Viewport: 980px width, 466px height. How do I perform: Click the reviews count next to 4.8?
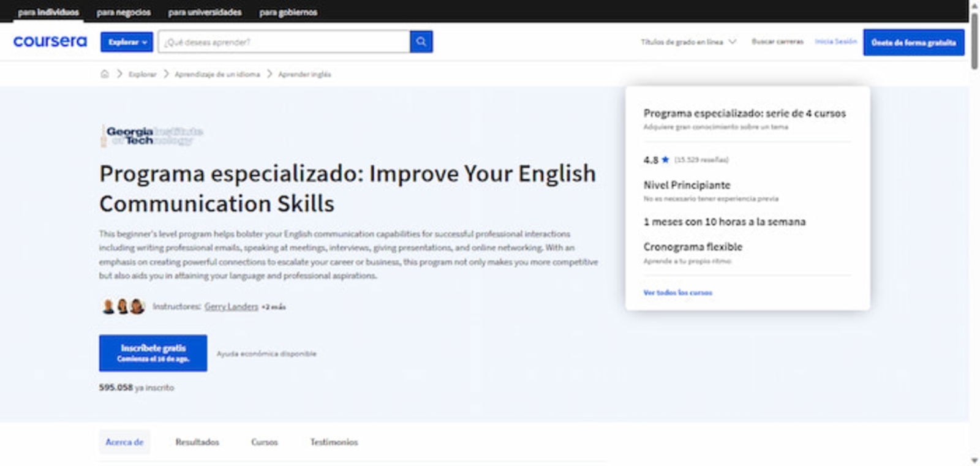point(701,160)
